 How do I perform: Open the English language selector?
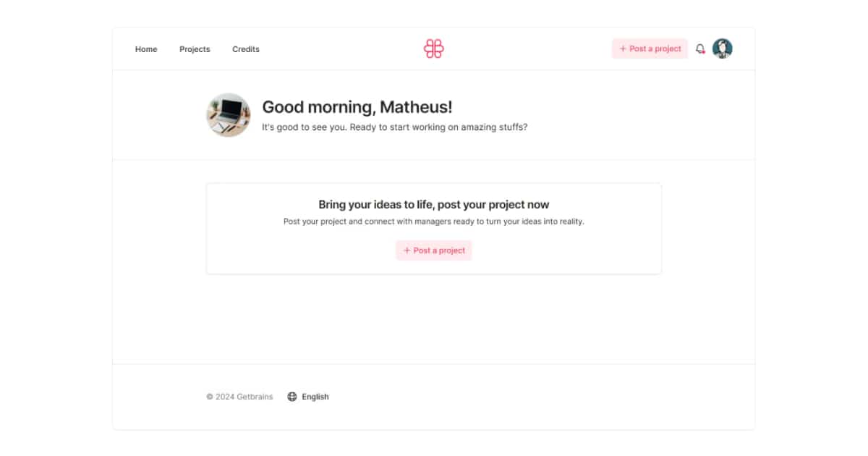315,397
